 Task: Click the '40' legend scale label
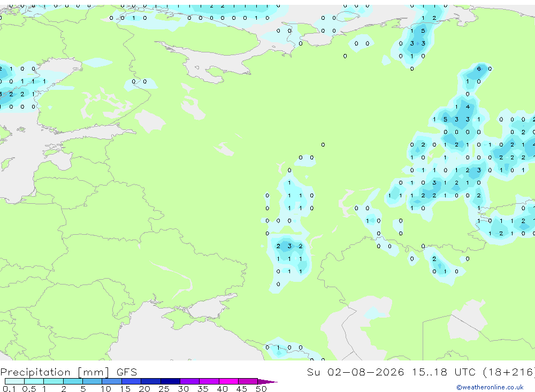[x=222, y=389]
